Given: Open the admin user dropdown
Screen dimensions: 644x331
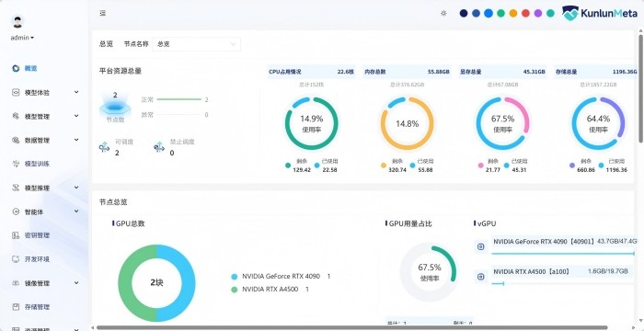Looking at the screenshot, I should click(22, 38).
